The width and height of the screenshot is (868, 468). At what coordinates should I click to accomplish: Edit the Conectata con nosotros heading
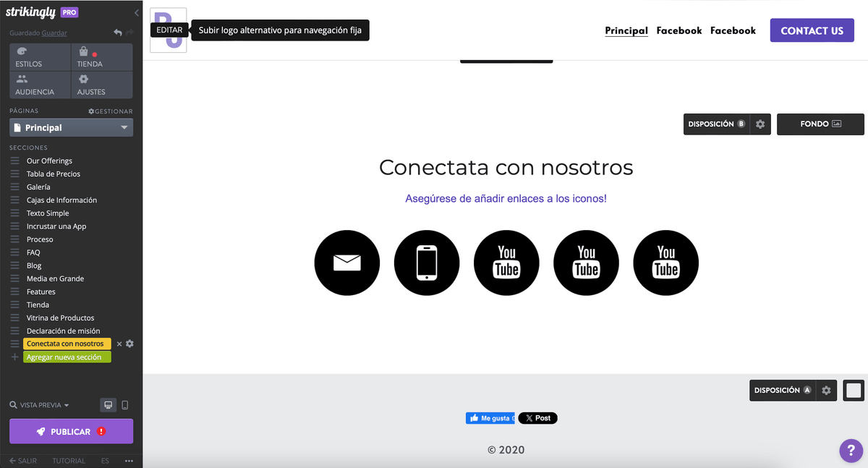[x=506, y=168]
